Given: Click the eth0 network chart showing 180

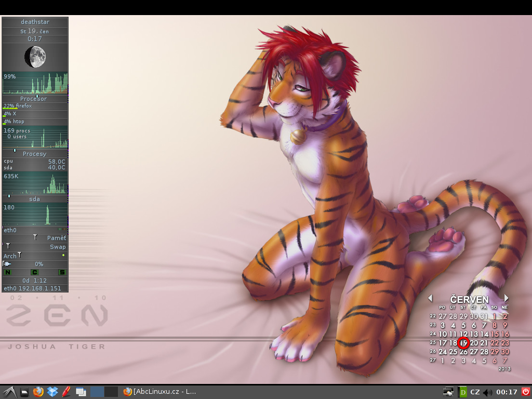Looking at the screenshot, I should pos(35,214).
